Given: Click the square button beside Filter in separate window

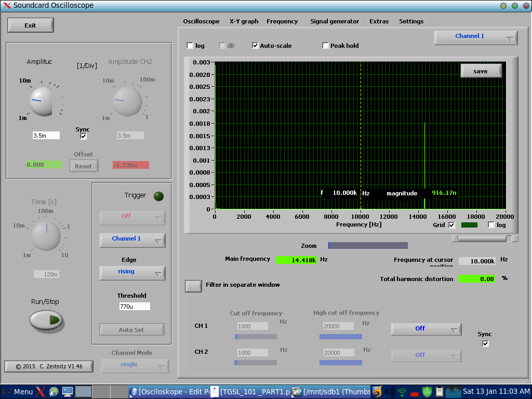Looking at the screenshot, I should coord(193,286).
